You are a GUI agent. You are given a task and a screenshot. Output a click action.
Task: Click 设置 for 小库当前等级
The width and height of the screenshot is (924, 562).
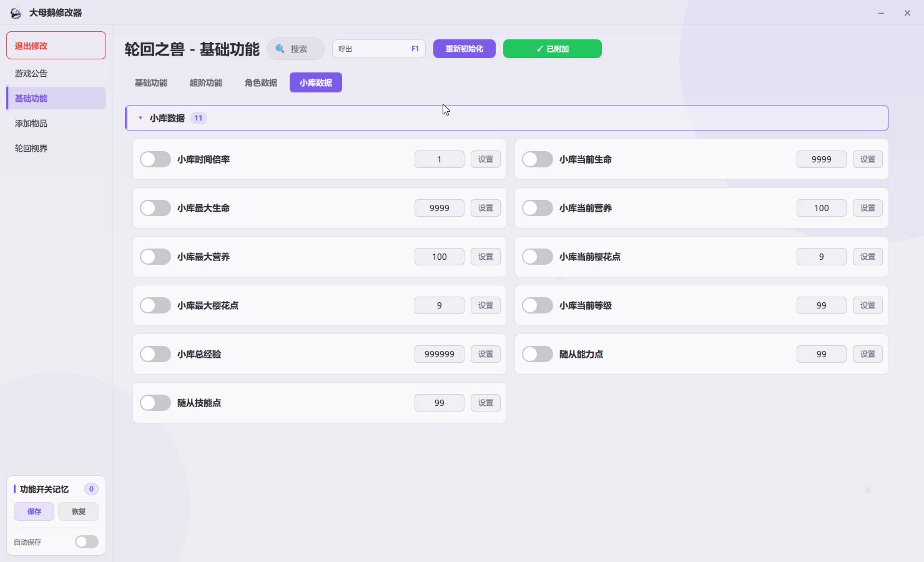point(868,305)
